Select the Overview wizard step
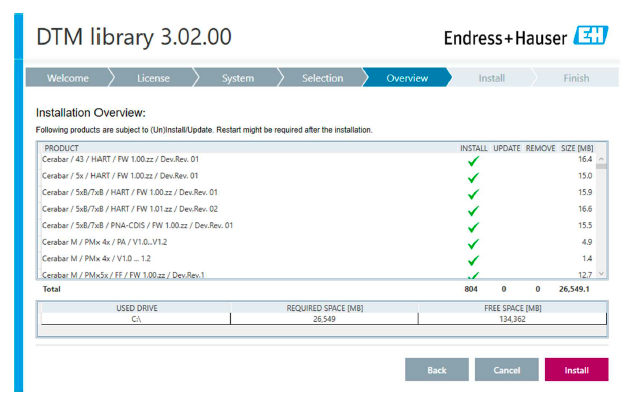This screenshot has width=634, height=416. click(x=407, y=78)
